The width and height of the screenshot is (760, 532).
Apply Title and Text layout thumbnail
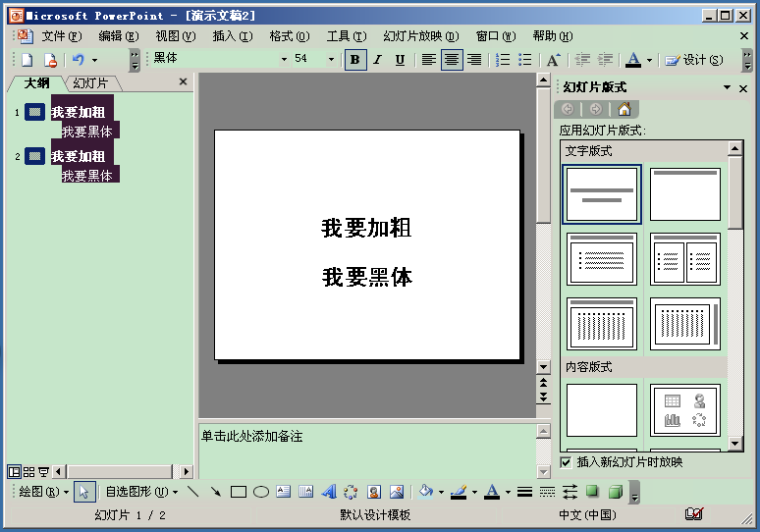[602, 259]
